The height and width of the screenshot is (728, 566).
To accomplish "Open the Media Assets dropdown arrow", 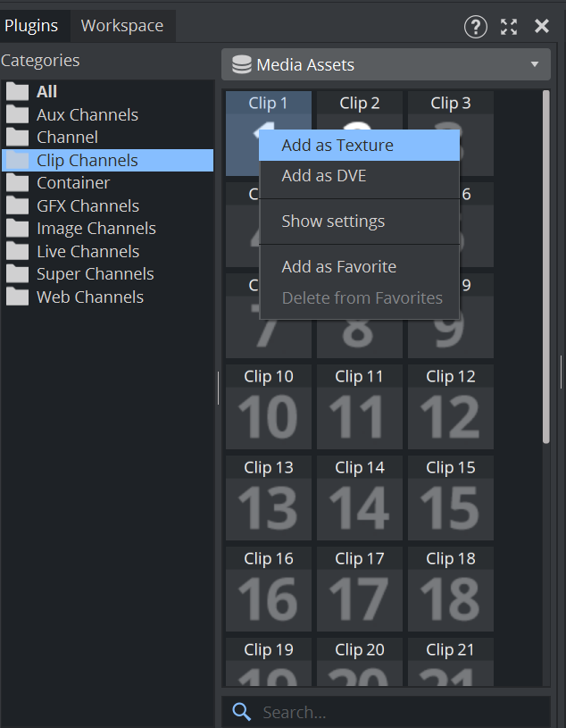I will point(535,64).
